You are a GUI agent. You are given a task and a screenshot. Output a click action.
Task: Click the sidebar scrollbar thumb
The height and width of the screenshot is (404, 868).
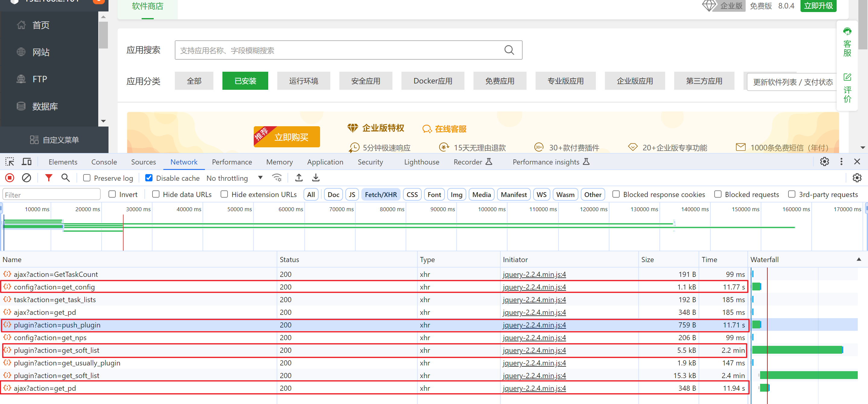(103, 35)
